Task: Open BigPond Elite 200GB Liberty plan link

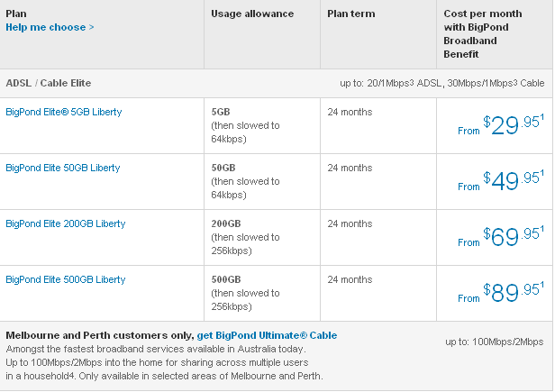Action: pos(66,223)
